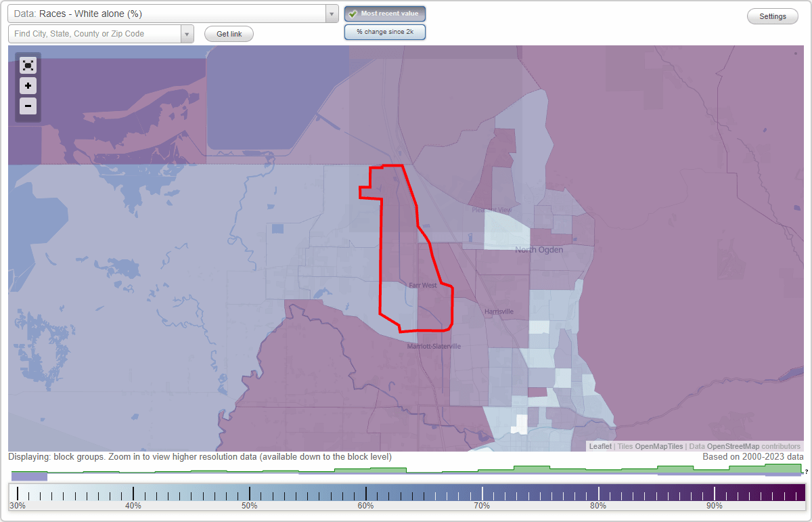
Task: Switch to % change since 2k view
Action: tap(385, 31)
